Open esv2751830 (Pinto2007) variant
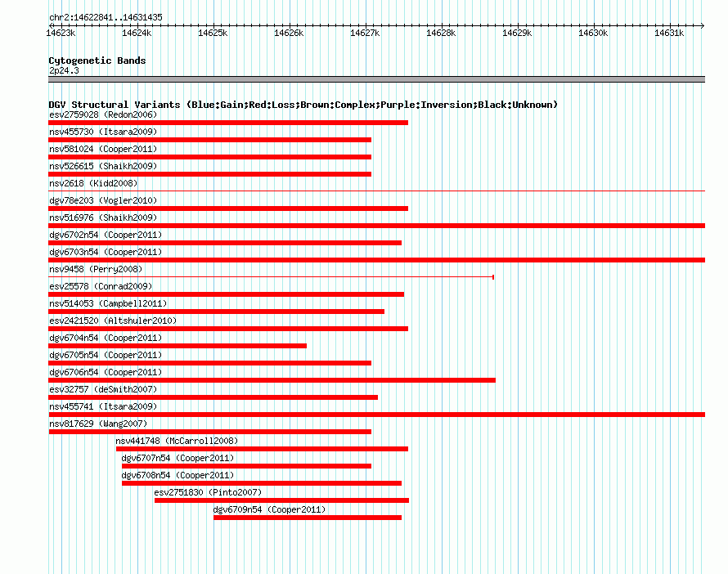The width and height of the screenshot is (728, 574). 208,492
